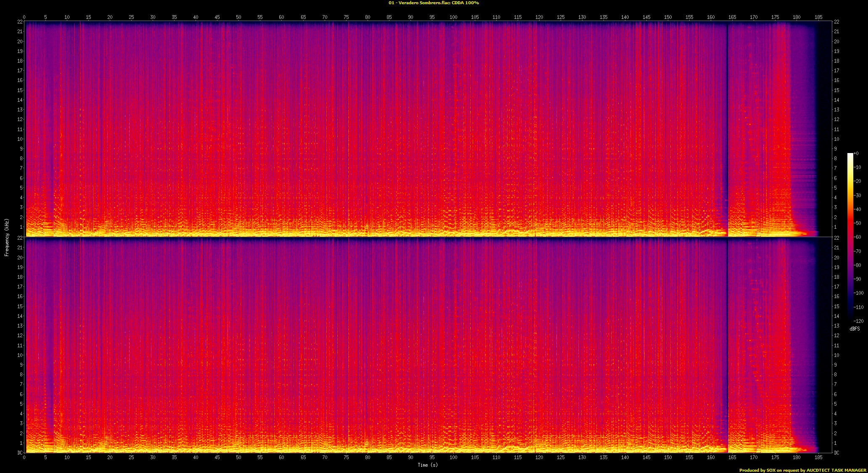Screen dimensions: 868x473
Task: Click the 5 second tick on top time axis
Action: point(45,17)
